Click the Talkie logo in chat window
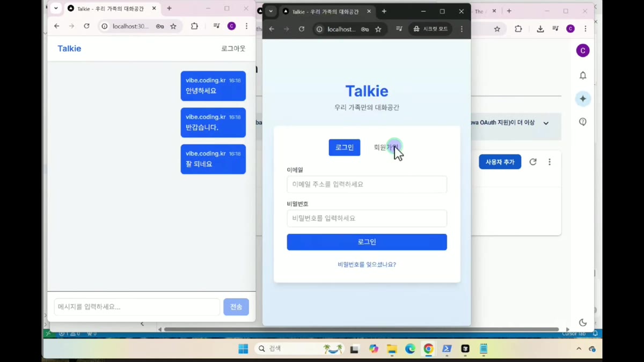The height and width of the screenshot is (362, 644). pyautogui.click(x=69, y=48)
